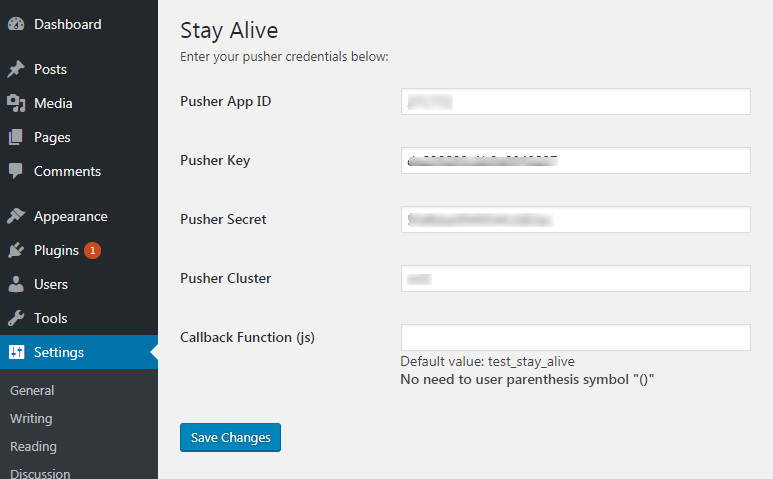
Task: Click into the Pusher Key field
Action: coord(575,160)
